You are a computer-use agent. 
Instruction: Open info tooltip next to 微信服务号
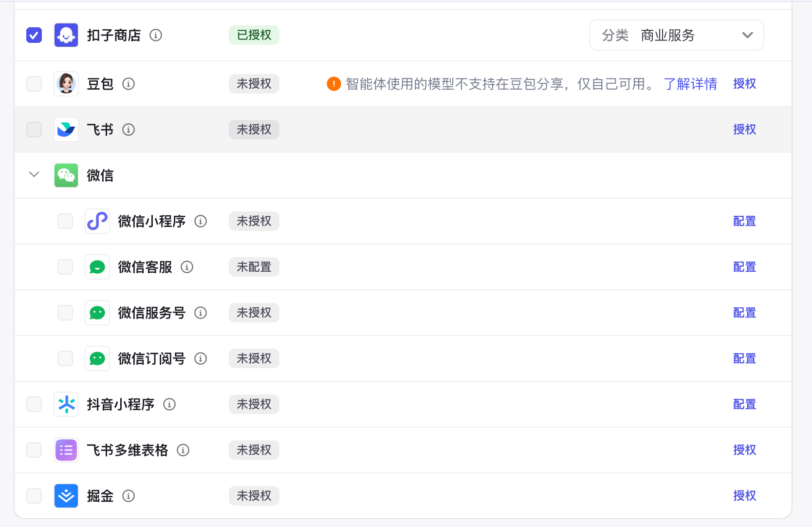pyautogui.click(x=201, y=313)
